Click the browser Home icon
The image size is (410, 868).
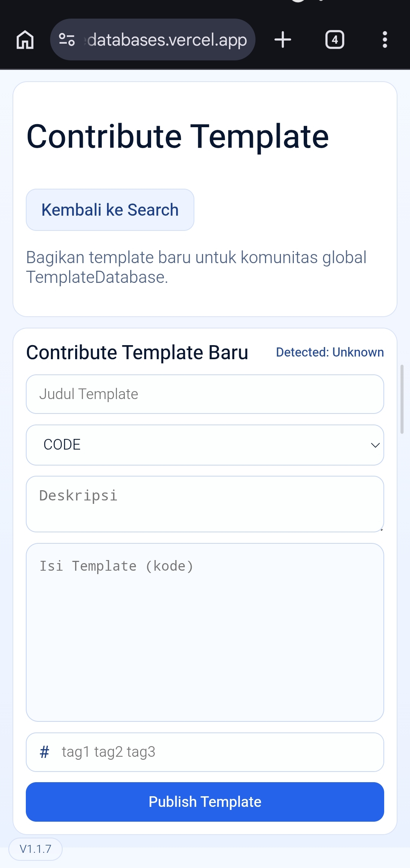[24, 39]
